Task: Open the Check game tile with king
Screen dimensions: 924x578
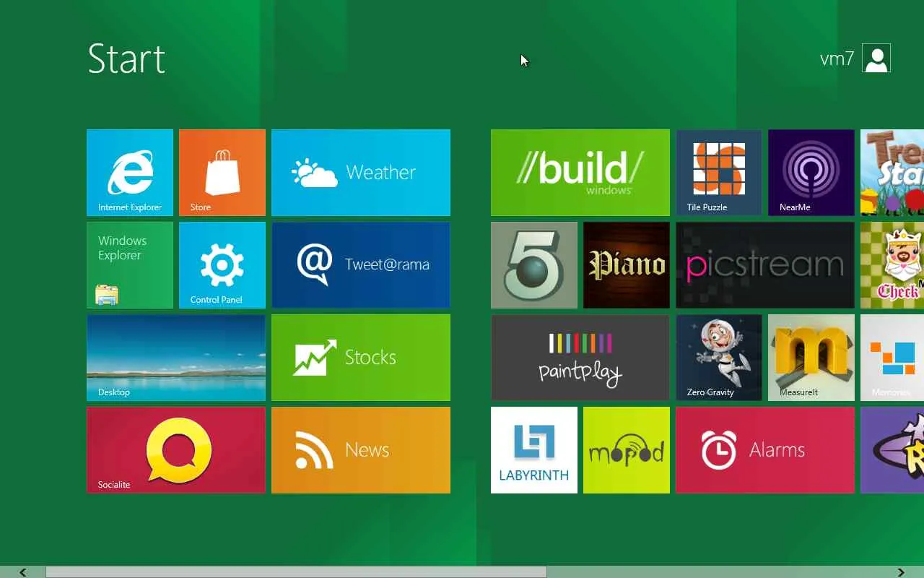Action: [892, 265]
